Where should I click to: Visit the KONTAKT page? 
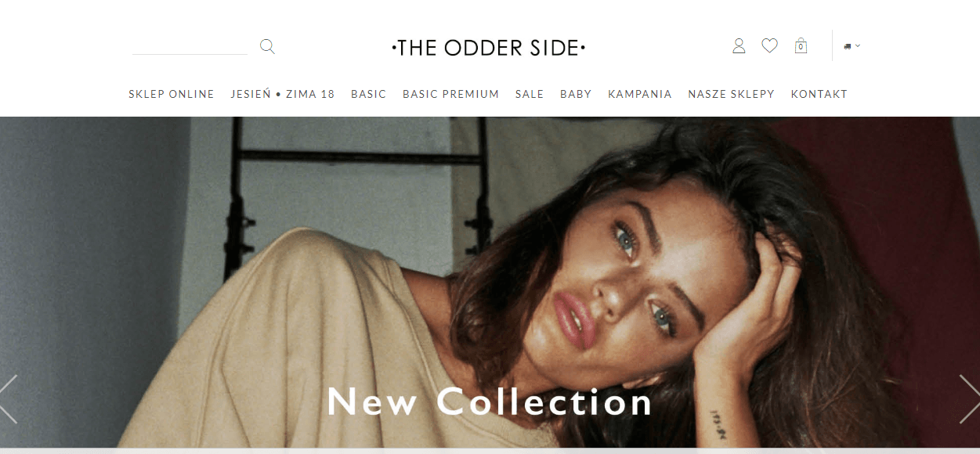[x=819, y=94]
